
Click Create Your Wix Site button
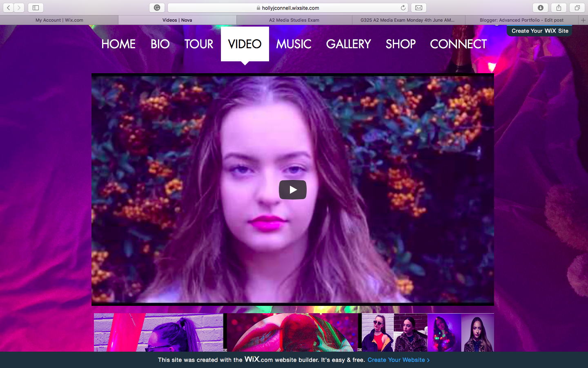[x=539, y=31]
